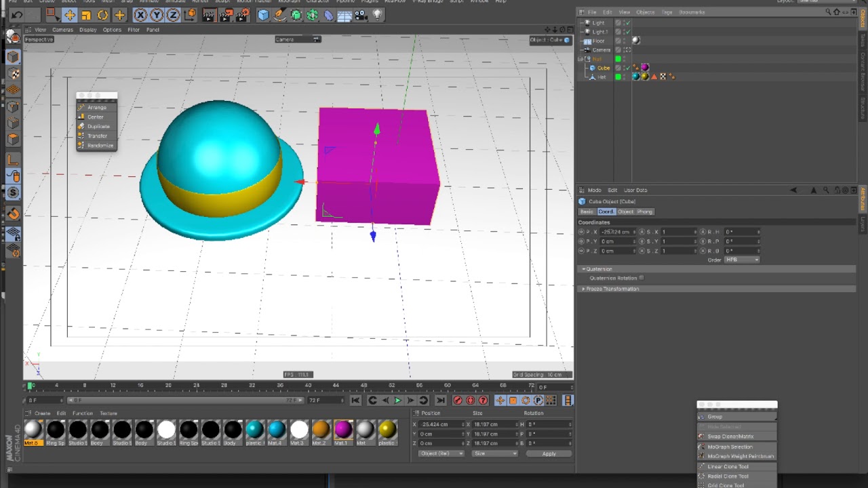Open the Size mode dropdown
The image size is (868, 488).
(x=495, y=453)
